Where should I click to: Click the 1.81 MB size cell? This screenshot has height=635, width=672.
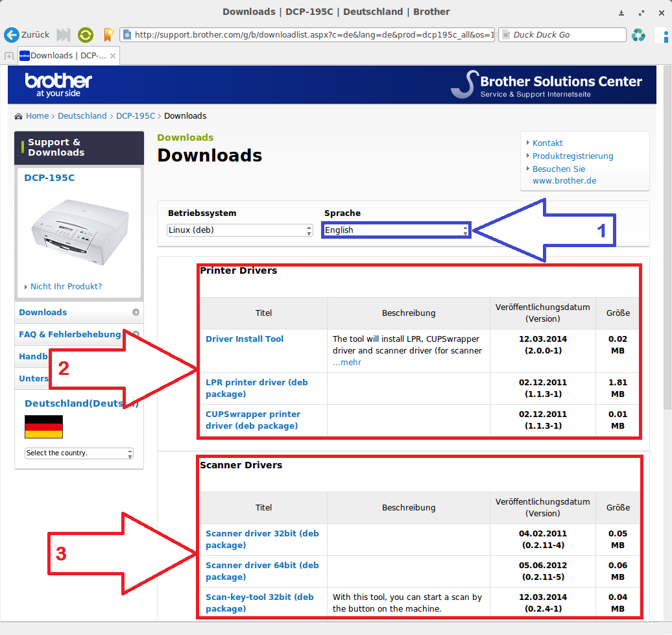pyautogui.click(x=618, y=388)
